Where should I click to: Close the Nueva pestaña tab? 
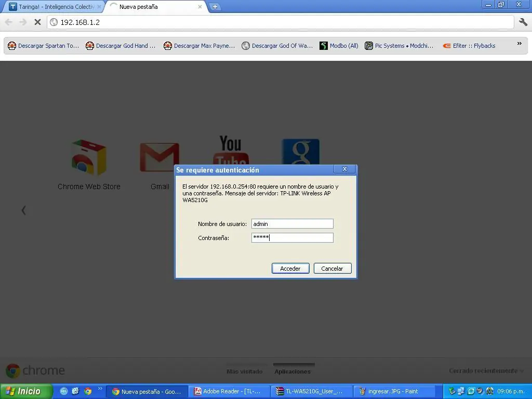click(x=200, y=7)
